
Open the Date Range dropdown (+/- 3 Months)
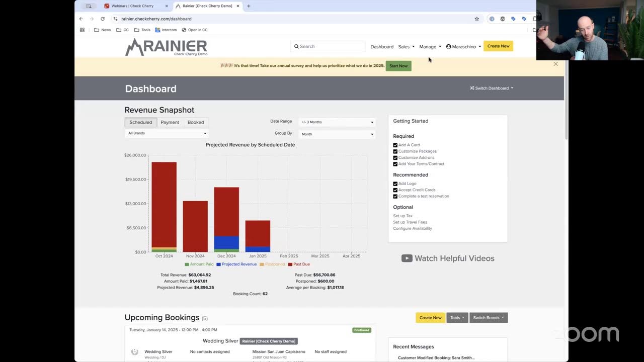click(x=337, y=122)
